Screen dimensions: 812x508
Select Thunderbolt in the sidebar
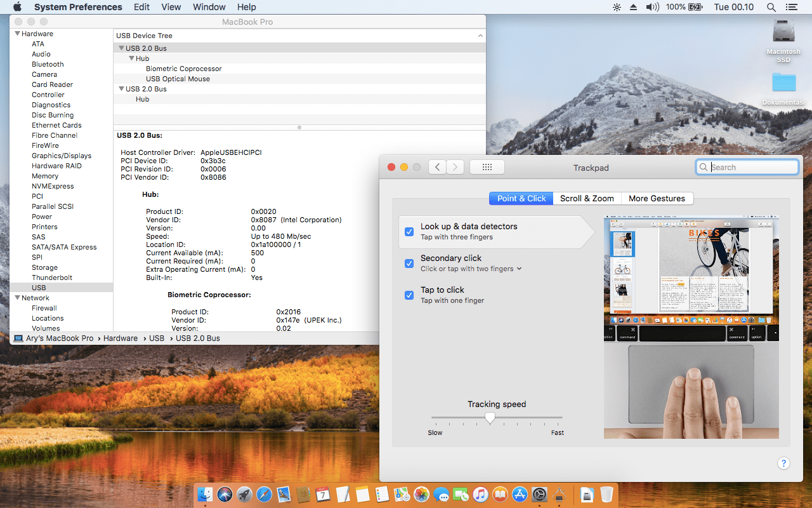52,277
